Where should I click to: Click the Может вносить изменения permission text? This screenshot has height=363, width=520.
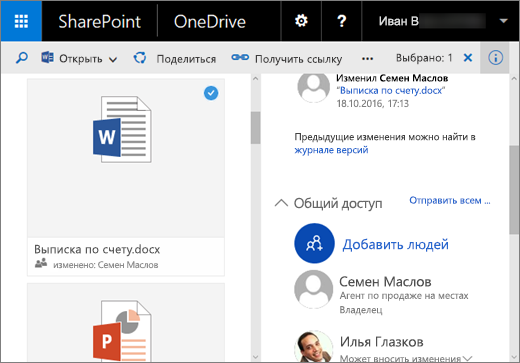(x=400, y=359)
